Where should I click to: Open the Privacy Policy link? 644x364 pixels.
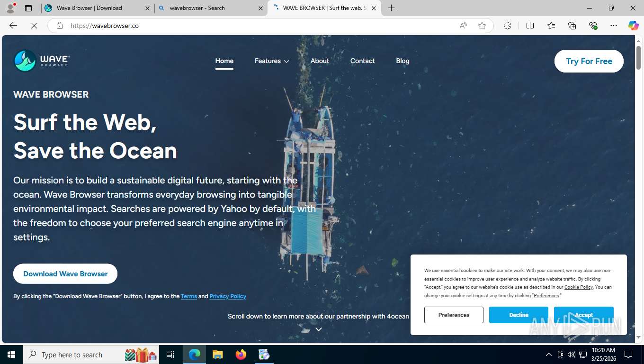(228, 296)
